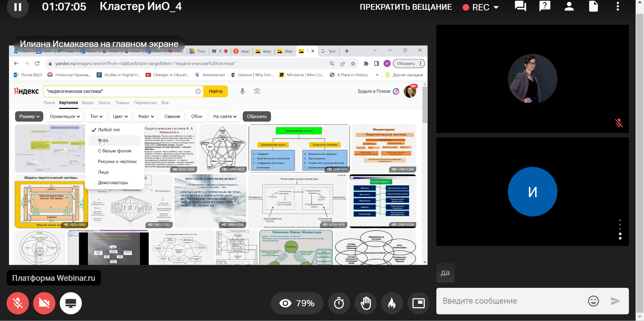Toggle the screen sharing button
Viewport: 644px width, 321px height.
tap(70, 303)
